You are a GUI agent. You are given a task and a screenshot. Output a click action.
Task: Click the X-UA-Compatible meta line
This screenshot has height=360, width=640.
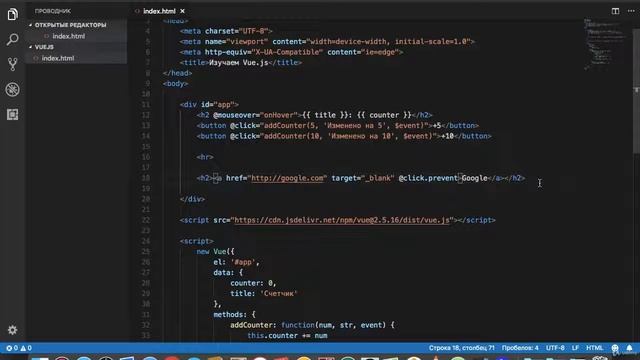point(291,52)
